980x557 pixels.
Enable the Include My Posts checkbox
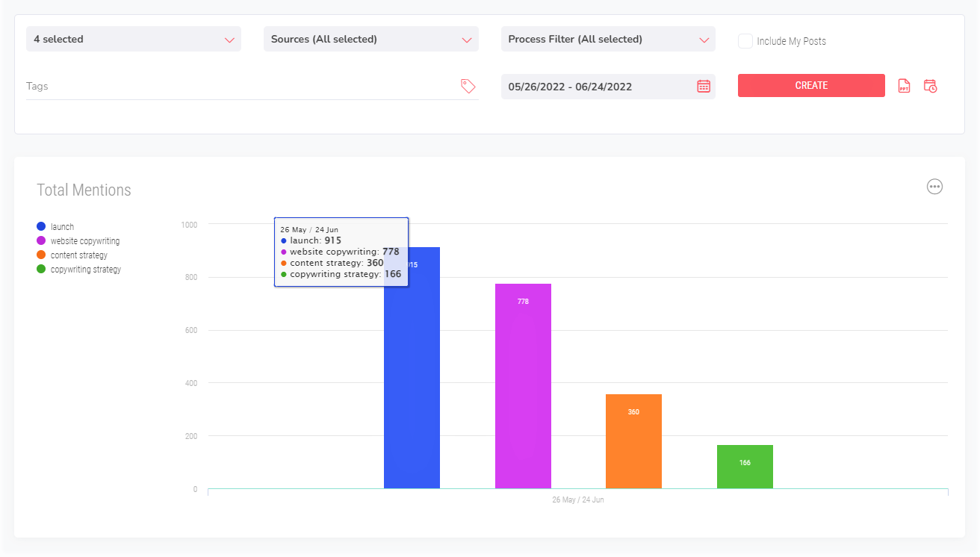[745, 41]
